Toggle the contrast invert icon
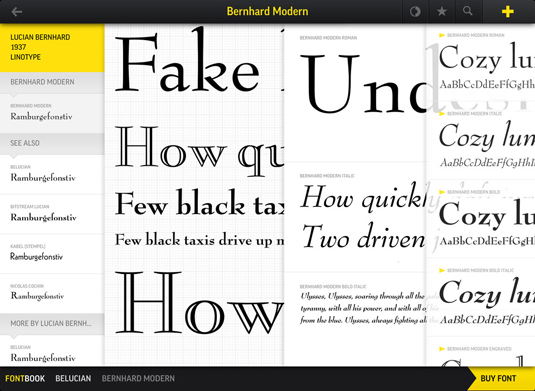This screenshot has height=391, width=535. click(x=415, y=12)
